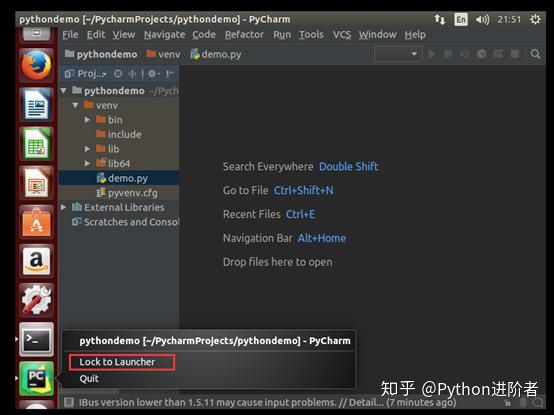
Task: Choose Quit in launcher popup
Action: 89,379
